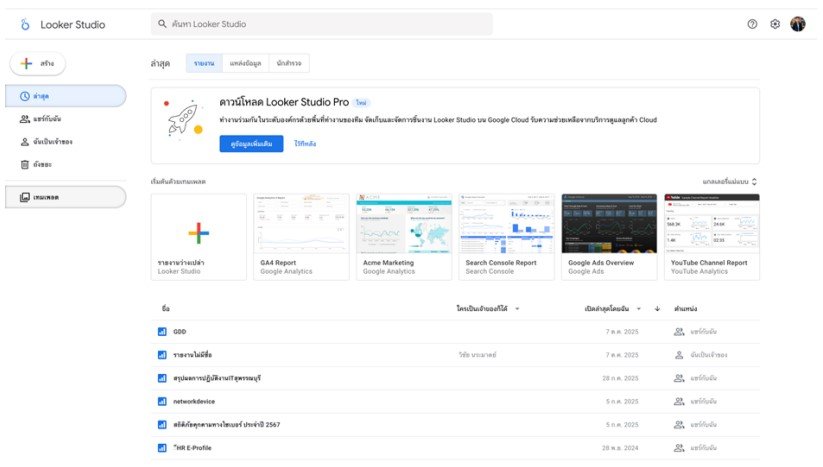Image resolution: width=823 pixels, height=467 pixels.
Task: Switch to the data sources tab
Action: click(245, 64)
